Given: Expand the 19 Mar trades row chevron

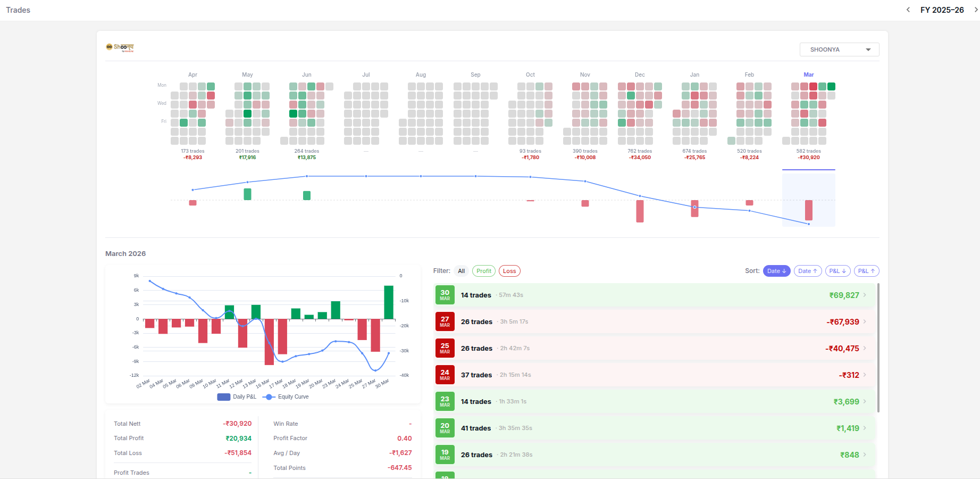Looking at the screenshot, I should pyautogui.click(x=865, y=455).
